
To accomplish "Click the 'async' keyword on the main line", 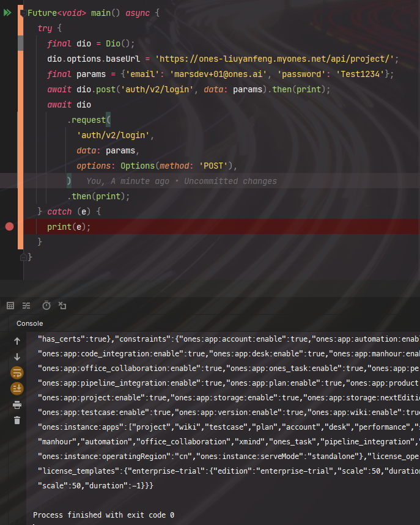I will tap(138, 13).
